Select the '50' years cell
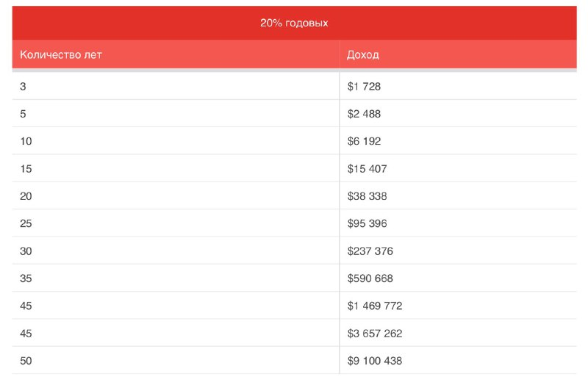Screen dimensions: 588x385 pos(26,361)
